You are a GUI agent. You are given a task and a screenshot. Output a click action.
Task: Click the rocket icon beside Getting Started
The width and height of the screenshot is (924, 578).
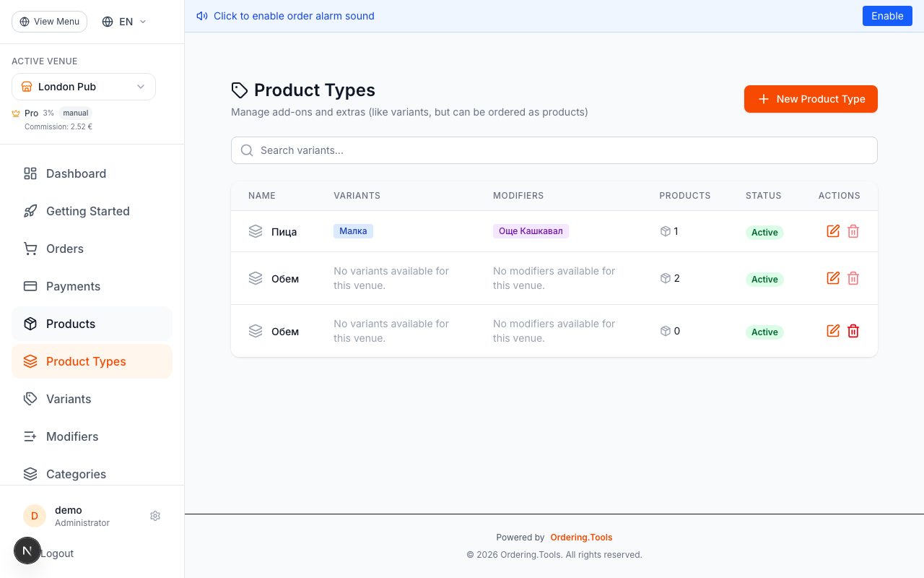pos(30,211)
